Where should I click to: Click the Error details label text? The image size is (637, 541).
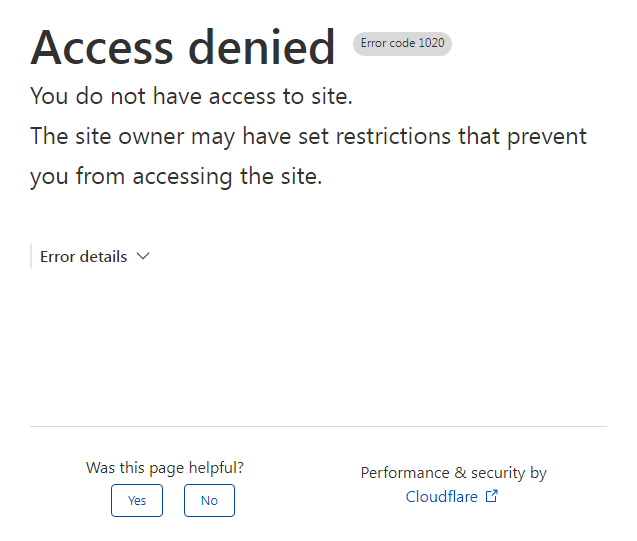pyautogui.click(x=84, y=257)
